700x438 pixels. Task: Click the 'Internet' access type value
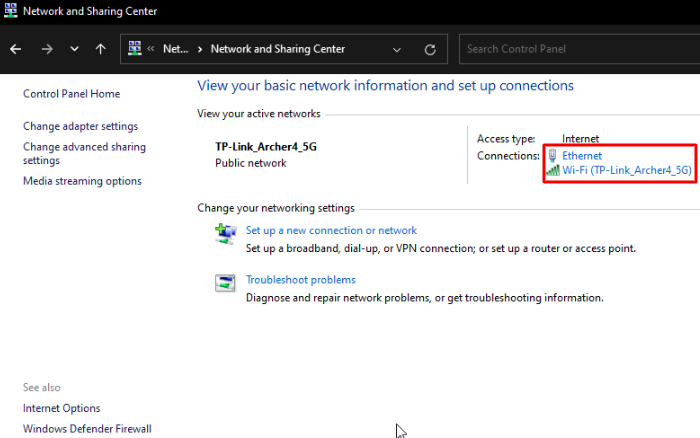[x=580, y=139]
